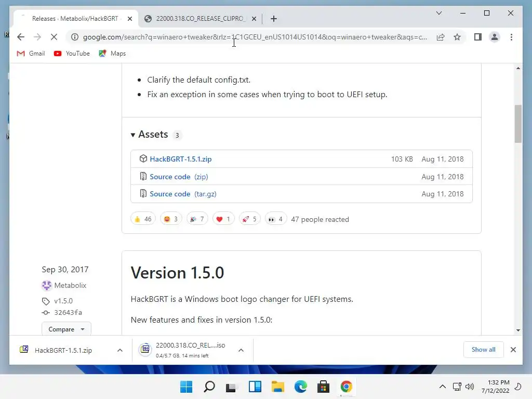
Task: Collapse the Assets section
Action: [x=150, y=135]
